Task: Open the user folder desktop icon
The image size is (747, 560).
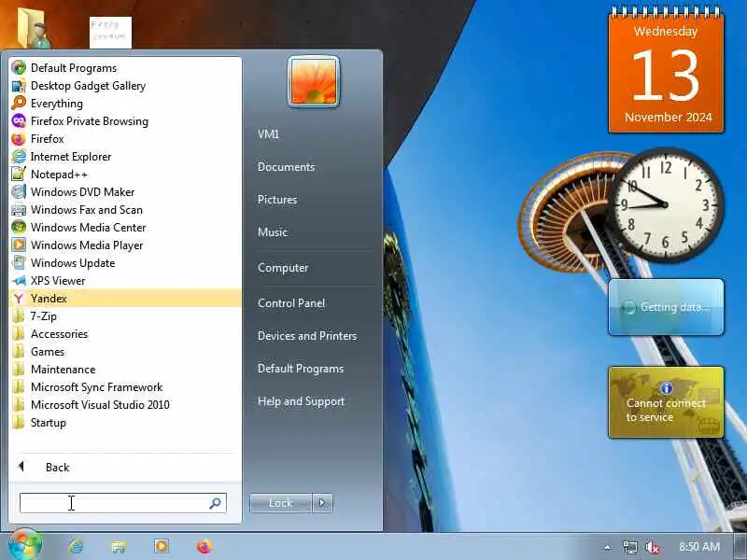Action: (34, 28)
